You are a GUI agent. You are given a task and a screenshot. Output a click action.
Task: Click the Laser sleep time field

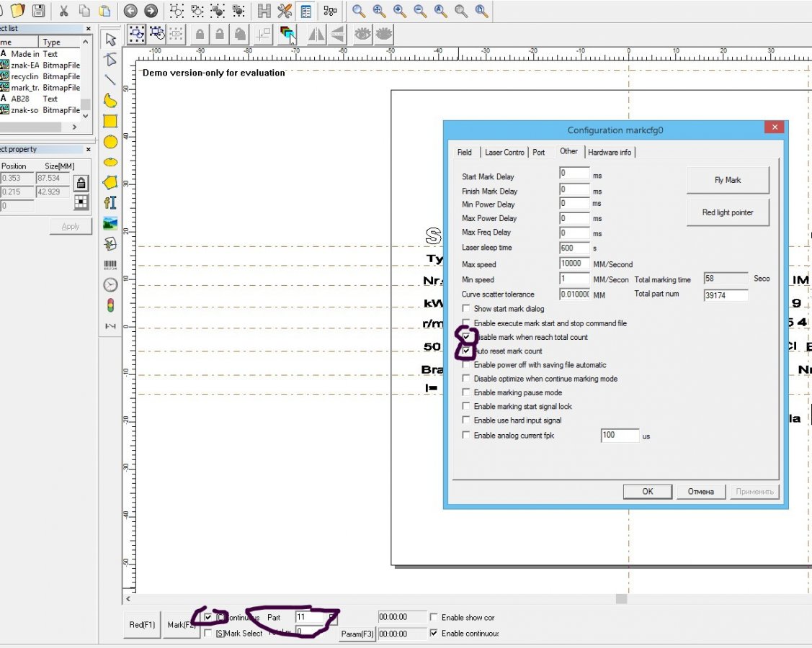pyautogui.click(x=574, y=248)
